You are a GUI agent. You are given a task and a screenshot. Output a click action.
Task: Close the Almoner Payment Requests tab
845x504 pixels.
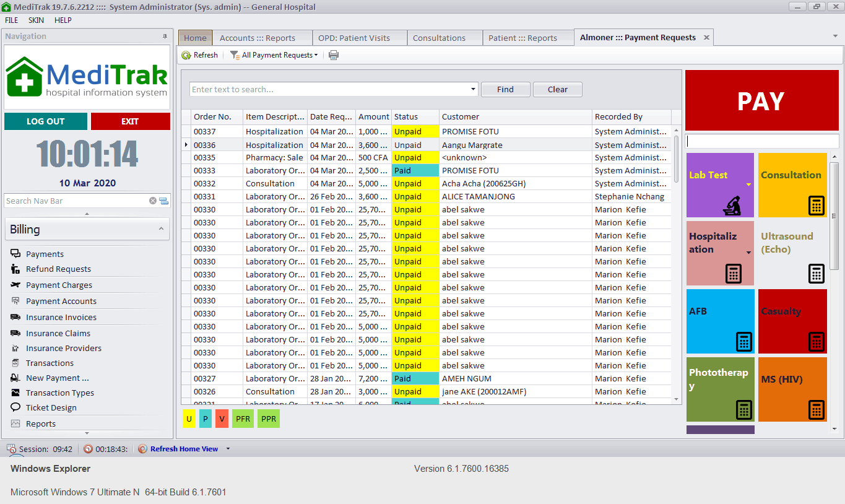[x=706, y=38]
